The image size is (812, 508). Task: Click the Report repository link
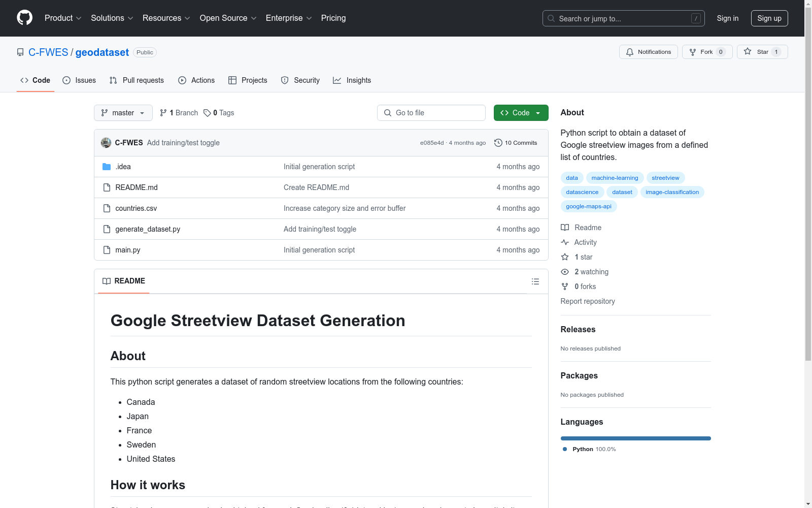click(x=588, y=301)
